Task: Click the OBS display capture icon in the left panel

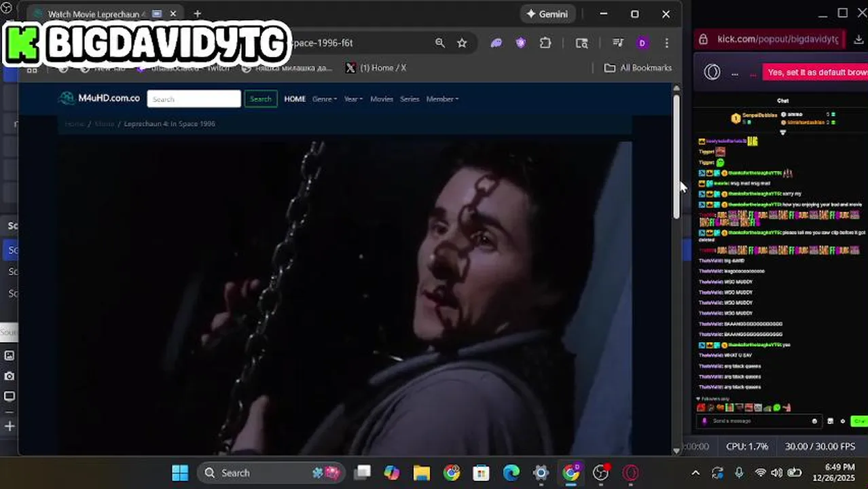Action: pyautogui.click(x=10, y=397)
